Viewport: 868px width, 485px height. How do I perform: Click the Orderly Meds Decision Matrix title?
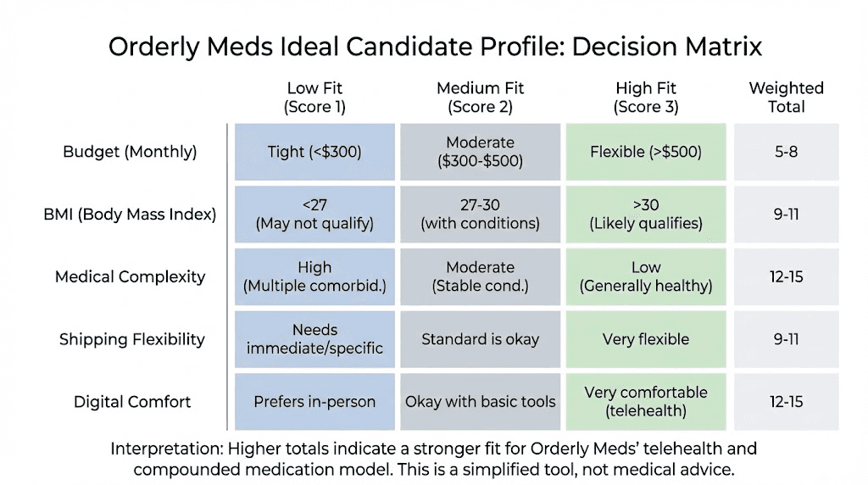435,47
